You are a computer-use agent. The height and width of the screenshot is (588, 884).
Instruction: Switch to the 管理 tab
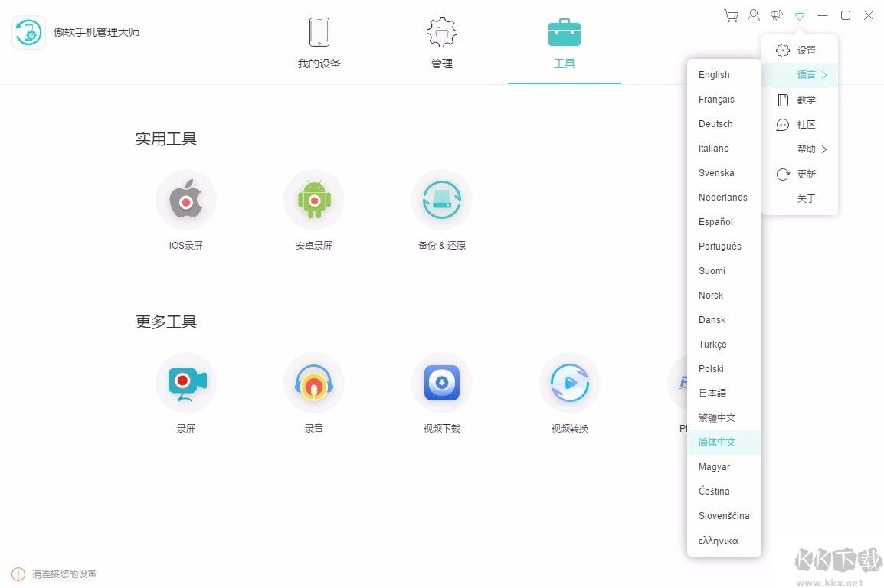point(442,44)
